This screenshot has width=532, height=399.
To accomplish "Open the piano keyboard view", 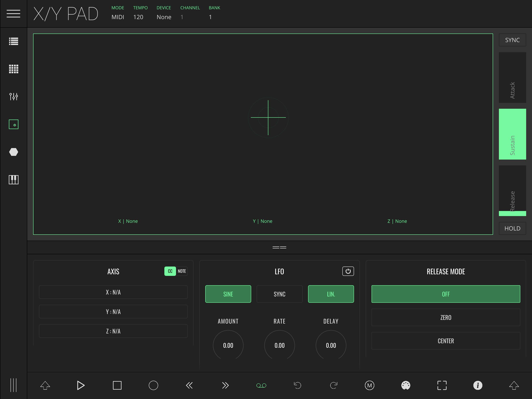I will point(13,179).
